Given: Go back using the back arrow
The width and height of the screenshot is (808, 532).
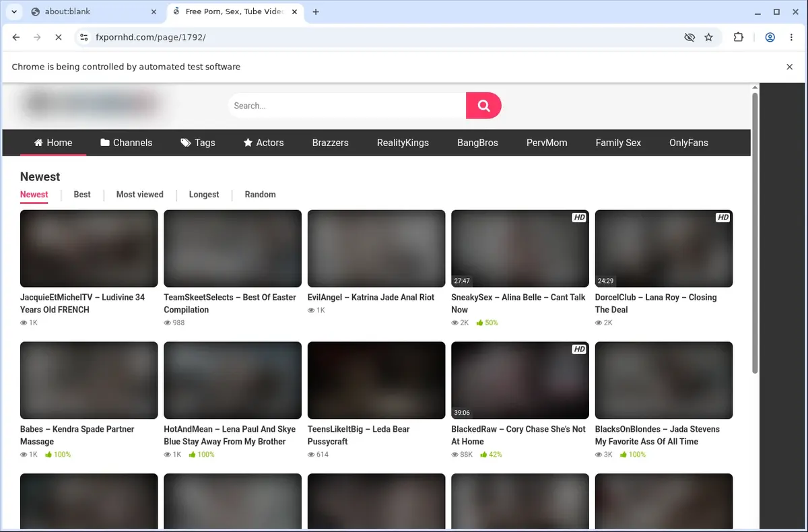Looking at the screenshot, I should (x=16, y=38).
